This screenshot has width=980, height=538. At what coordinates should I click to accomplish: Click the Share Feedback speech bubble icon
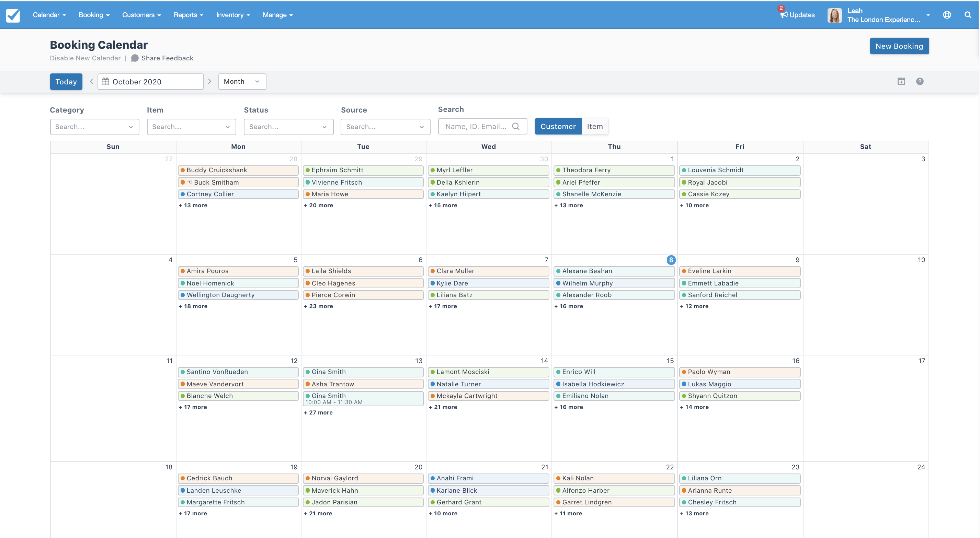coord(135,58)
